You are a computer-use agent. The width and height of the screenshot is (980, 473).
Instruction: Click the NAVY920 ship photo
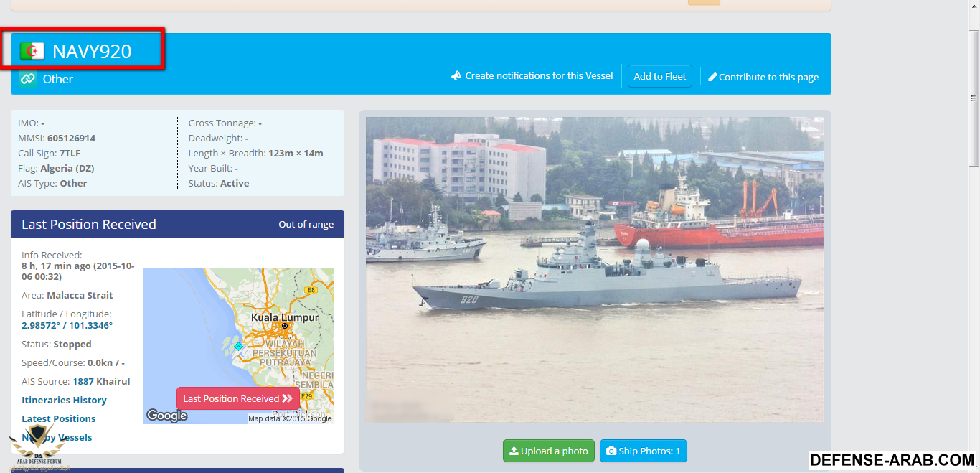pyautogui.click(x=595, y=270)
